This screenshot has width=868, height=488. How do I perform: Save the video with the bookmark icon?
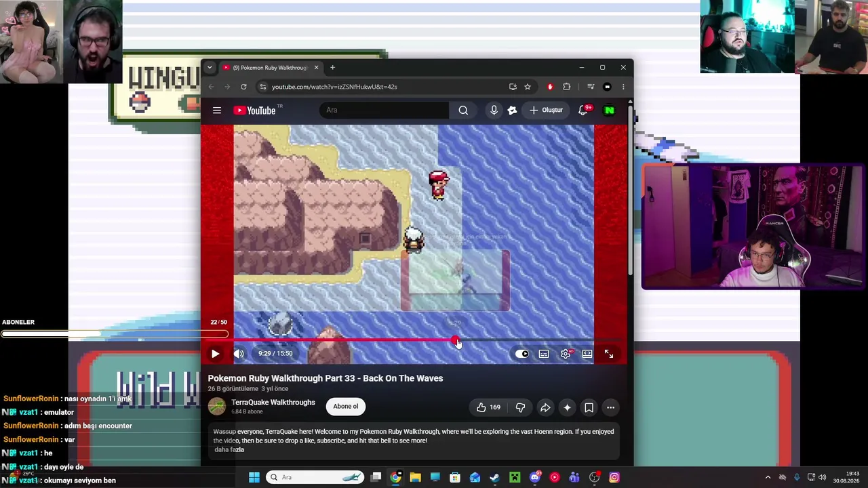[589, 407]
